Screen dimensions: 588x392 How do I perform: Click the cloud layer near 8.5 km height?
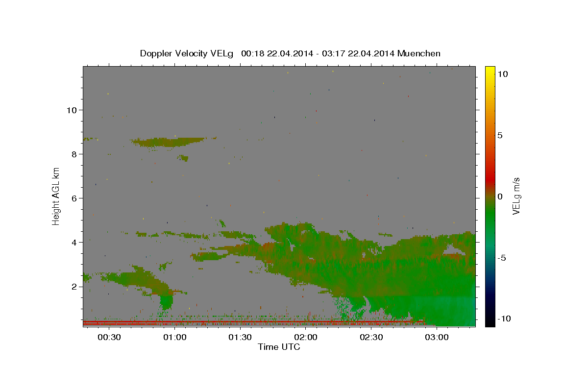click(169, 143)
